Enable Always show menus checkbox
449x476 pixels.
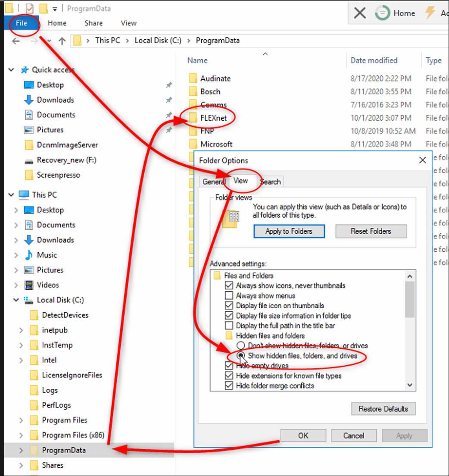(x=229, y=295)
